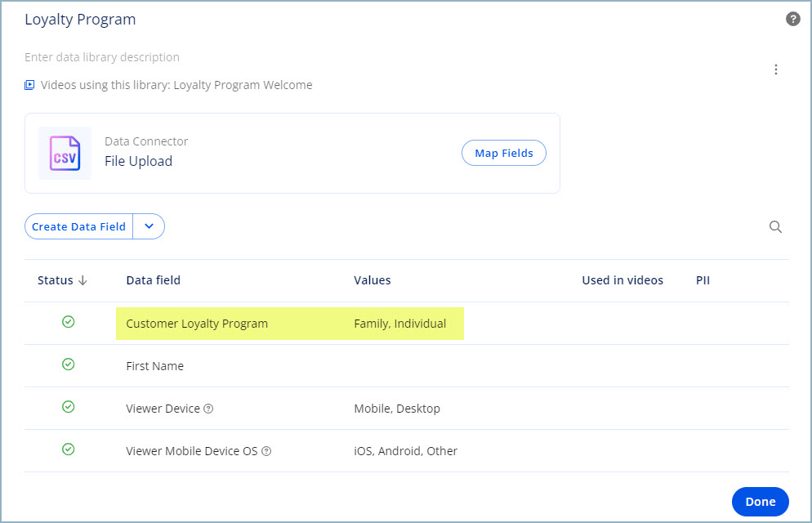Click the PII column header
Viewport: 812px width, 523px height.
click(x=703, y=280)
